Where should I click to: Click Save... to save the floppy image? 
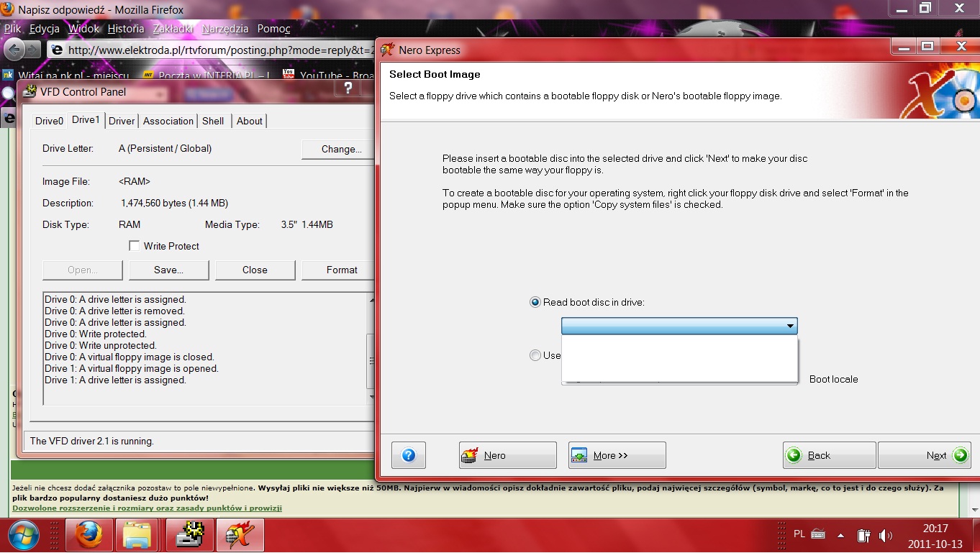click(x=169, y=270)
